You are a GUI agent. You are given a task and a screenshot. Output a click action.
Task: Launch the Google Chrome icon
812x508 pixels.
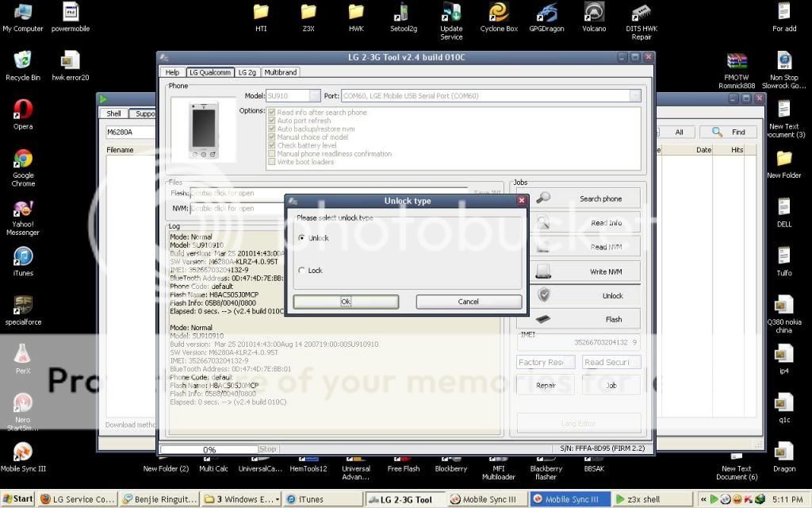pyautogui.click(x=23, y=168)
